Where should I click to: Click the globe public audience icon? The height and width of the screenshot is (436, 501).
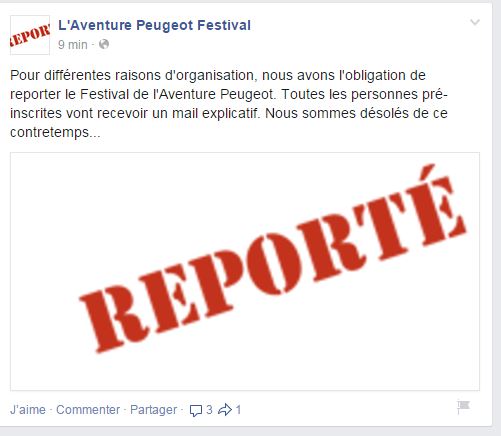(x=104, y=44)
